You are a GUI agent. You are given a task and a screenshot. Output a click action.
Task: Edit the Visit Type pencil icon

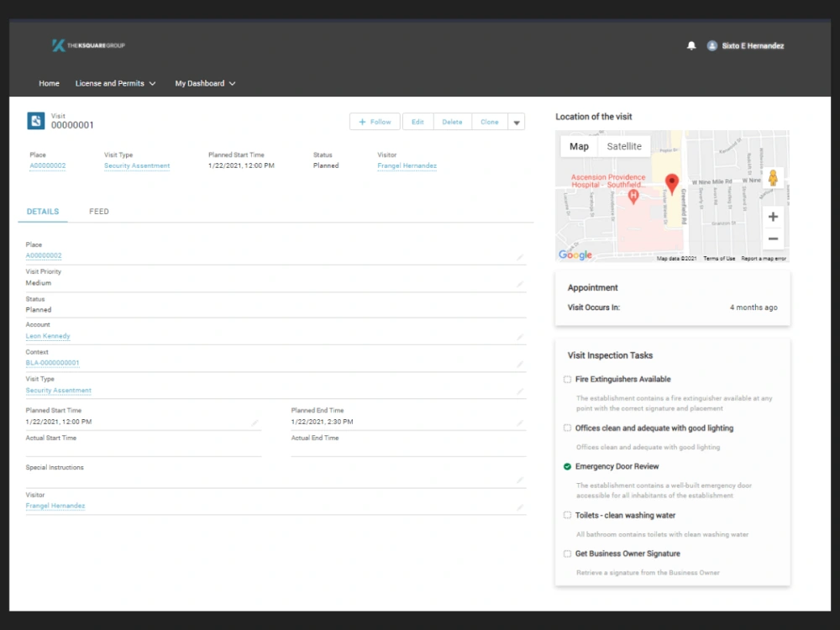[x=520, y=391]
